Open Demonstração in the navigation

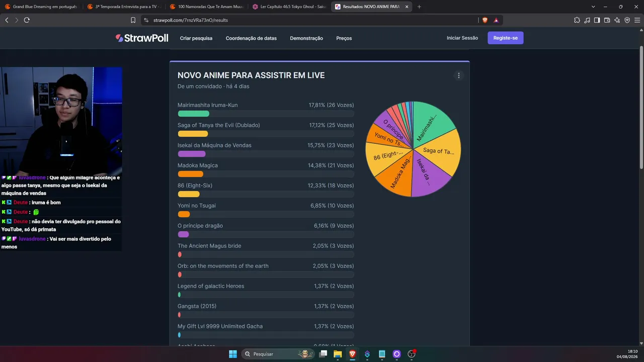[x=306, y=38]
